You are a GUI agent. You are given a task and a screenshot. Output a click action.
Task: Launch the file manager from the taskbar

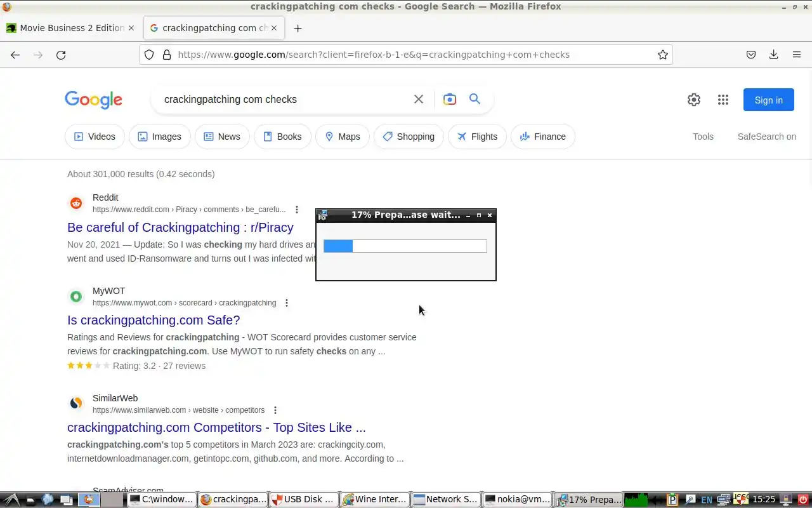[30, 500]
